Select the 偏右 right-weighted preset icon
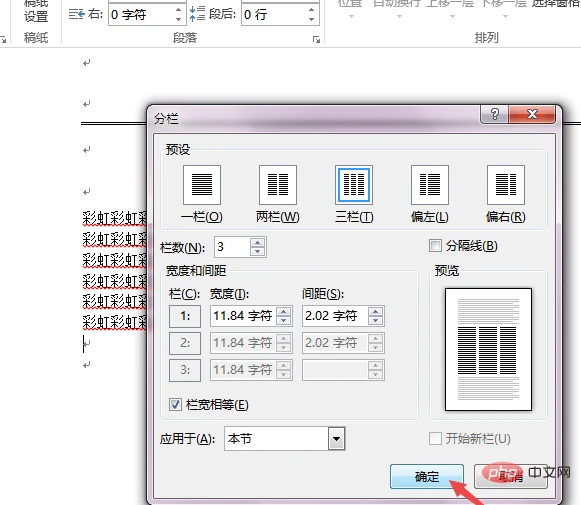The image size is (581, 505). click(506, 185)
